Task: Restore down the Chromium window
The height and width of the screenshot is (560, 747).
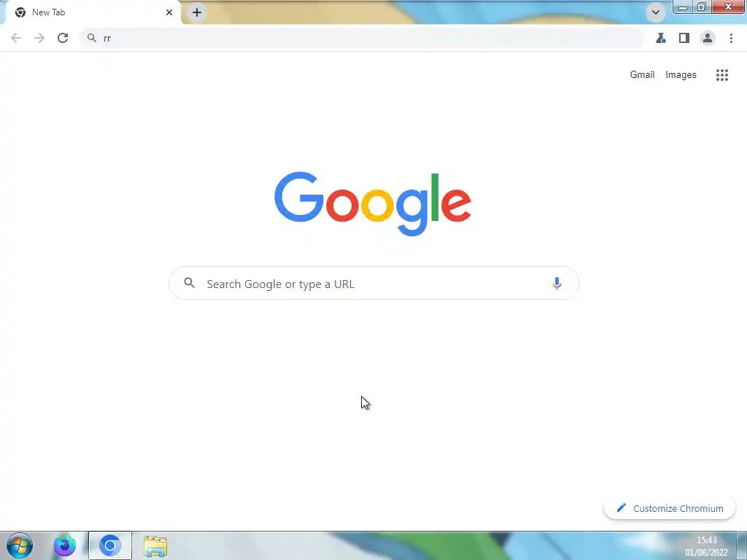Action: 702,7
